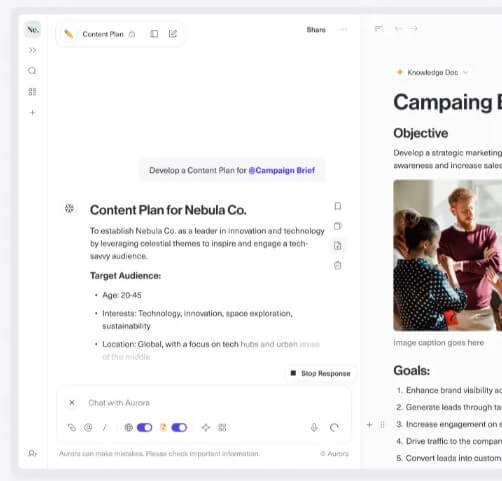Click the Share button

coord(316,30)
